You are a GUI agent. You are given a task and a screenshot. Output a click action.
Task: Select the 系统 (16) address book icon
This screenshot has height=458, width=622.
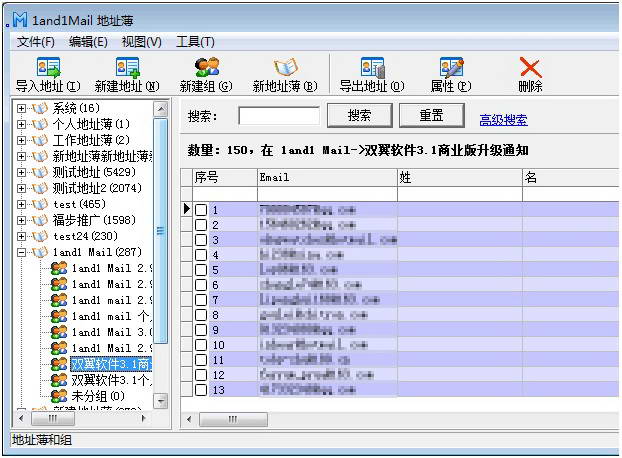coord(40,108)
